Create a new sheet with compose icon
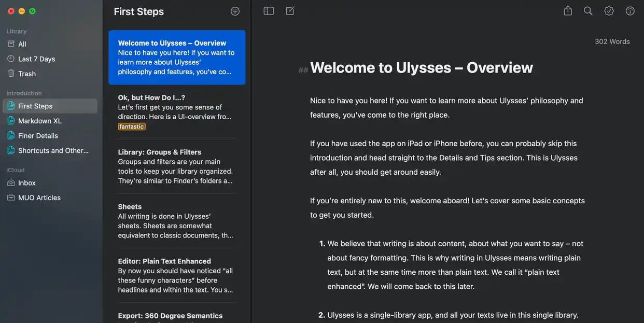 pyautogui.click(x=290, y=11)
